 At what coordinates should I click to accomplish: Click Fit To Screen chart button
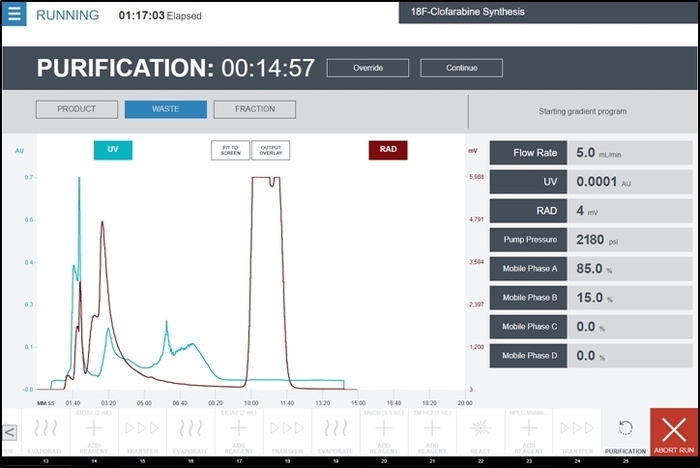tap(230, 150)
